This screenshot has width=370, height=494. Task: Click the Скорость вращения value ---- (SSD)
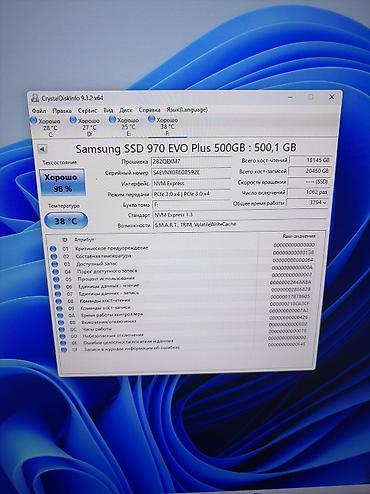click(309, 182)
